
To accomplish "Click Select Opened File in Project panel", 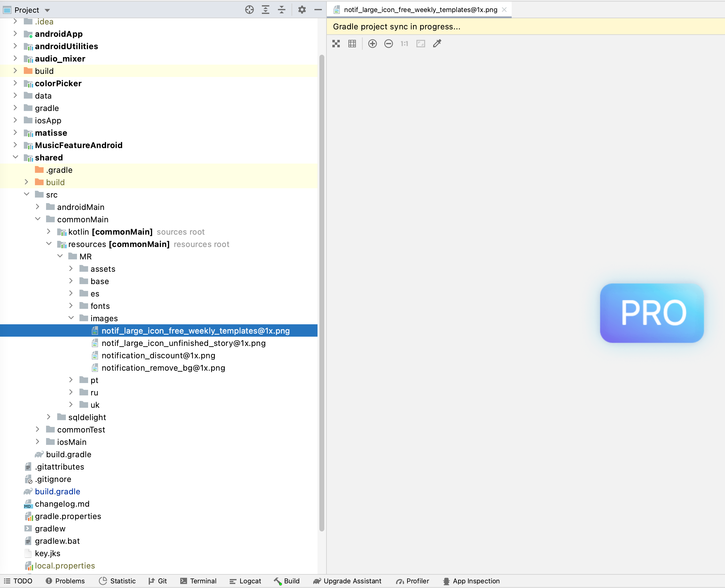I will point(249,10).
